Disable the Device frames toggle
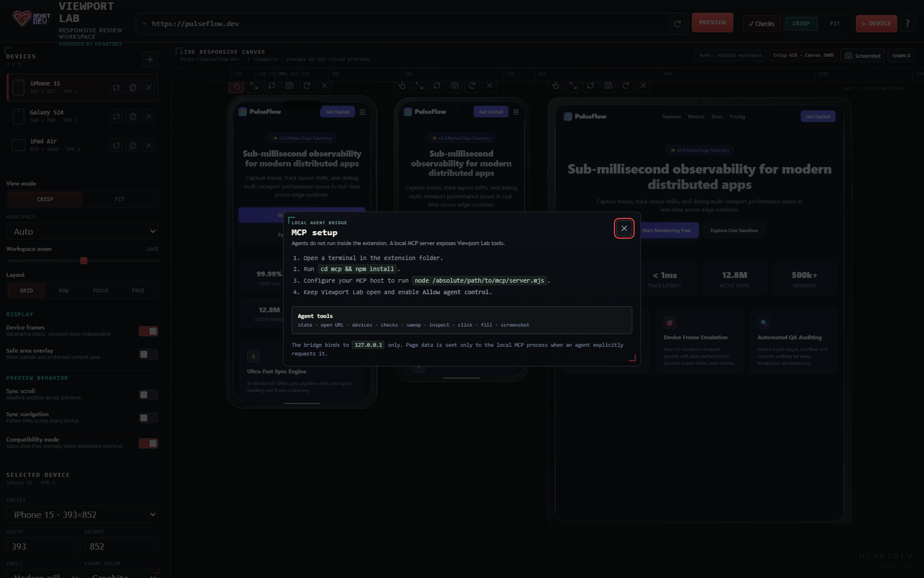Viewport: 924px width, 578px height. click(x=148, y=331)
